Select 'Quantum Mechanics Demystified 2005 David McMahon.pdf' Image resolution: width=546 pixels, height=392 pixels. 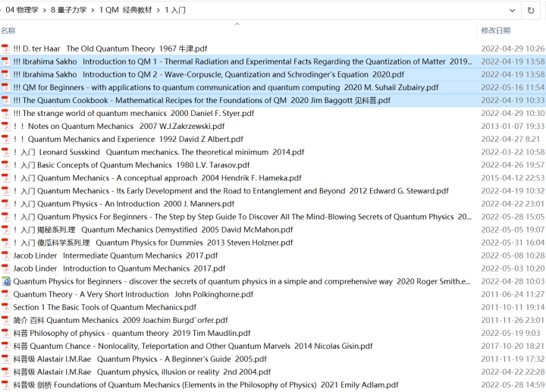[153, 230]
